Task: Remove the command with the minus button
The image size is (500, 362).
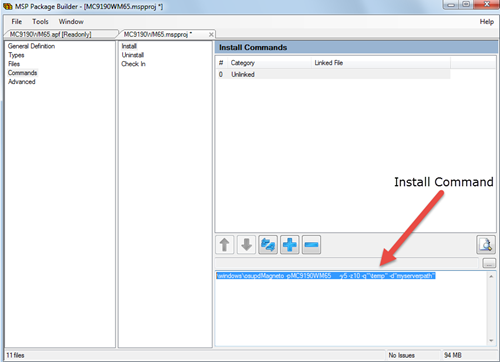Action: coord(311,245)
